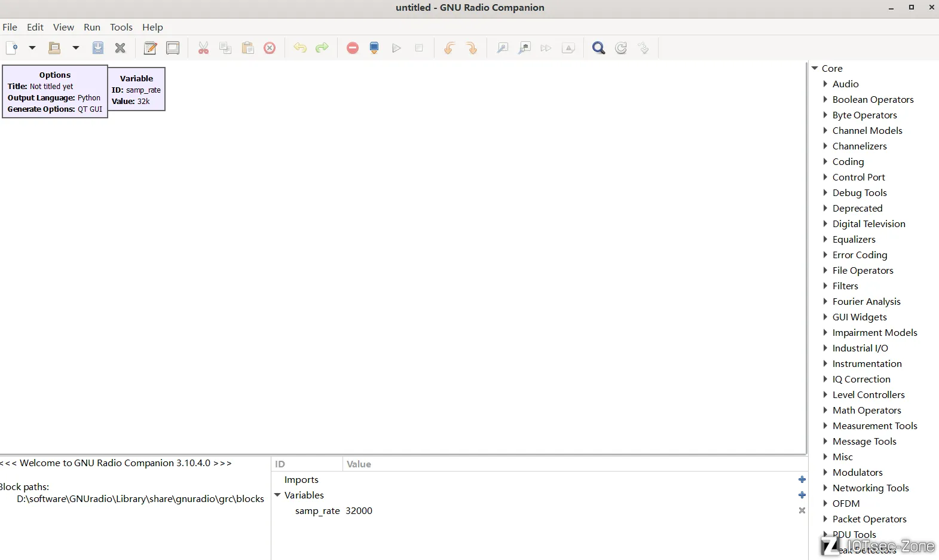939x560 pixels.
Task: Rotate block clockwise with the orange arrow
Action: tap(472, 48)
